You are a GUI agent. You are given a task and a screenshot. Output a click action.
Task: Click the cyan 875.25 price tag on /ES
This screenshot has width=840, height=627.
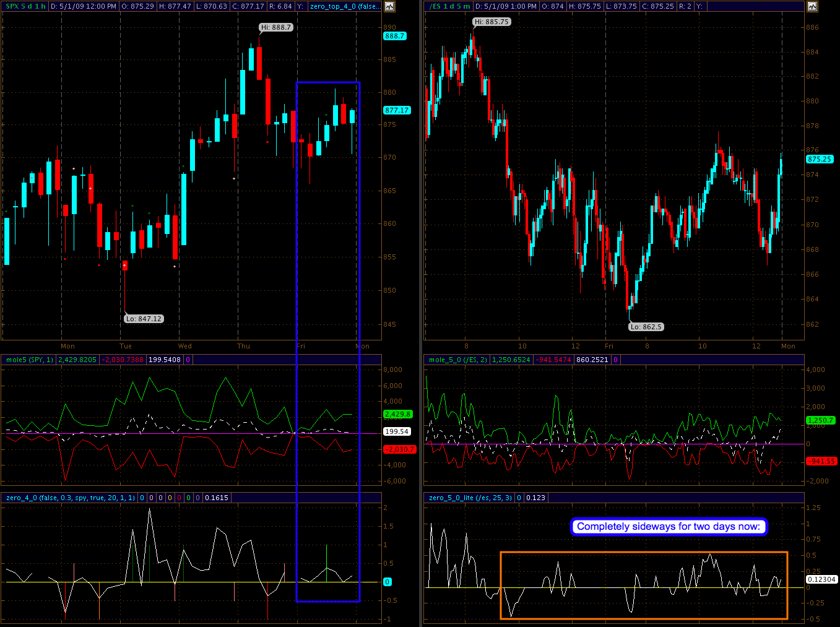[820, 159]
